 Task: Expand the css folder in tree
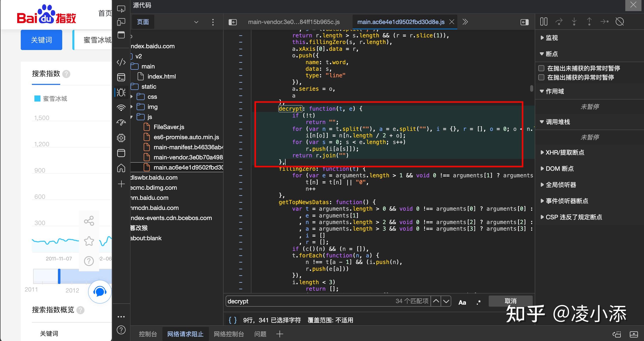tap(132, 97)
